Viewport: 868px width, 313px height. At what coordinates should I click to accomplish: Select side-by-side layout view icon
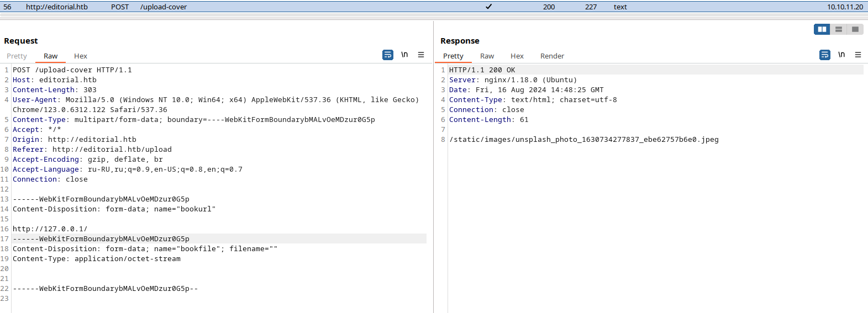[x=822, y=29]
